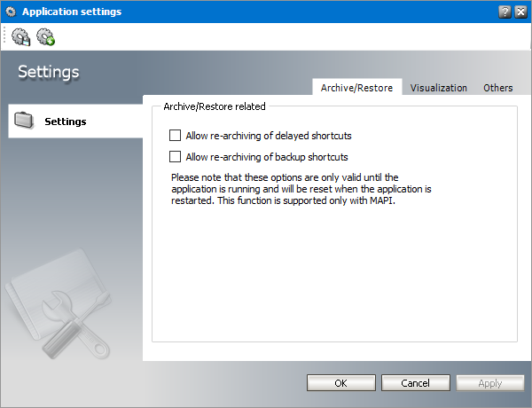Click the gear with green plus icon
This screenshot has width=532, height=408.
tap(45, 36)
